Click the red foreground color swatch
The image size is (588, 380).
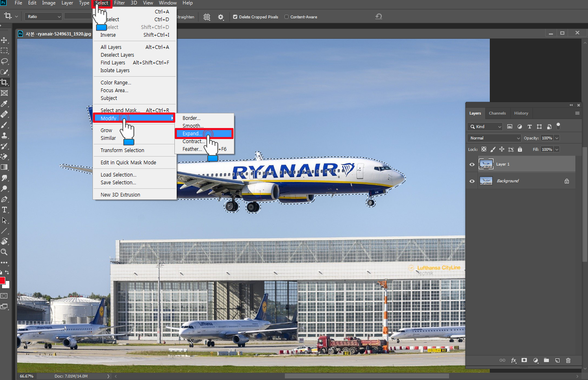2,280
